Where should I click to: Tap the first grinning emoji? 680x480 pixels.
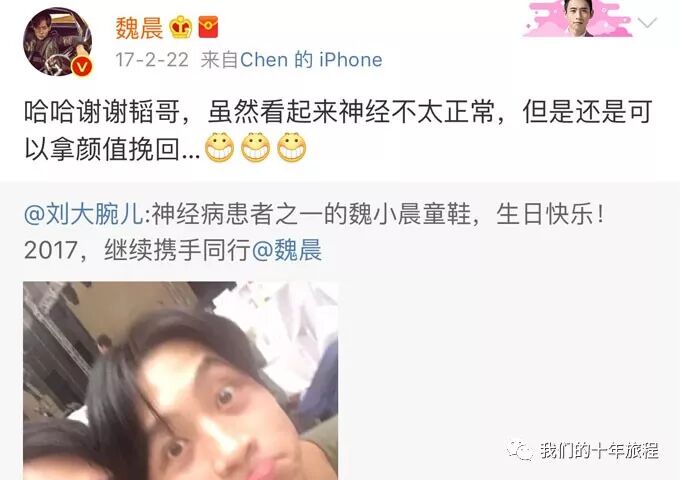(219, 147)
